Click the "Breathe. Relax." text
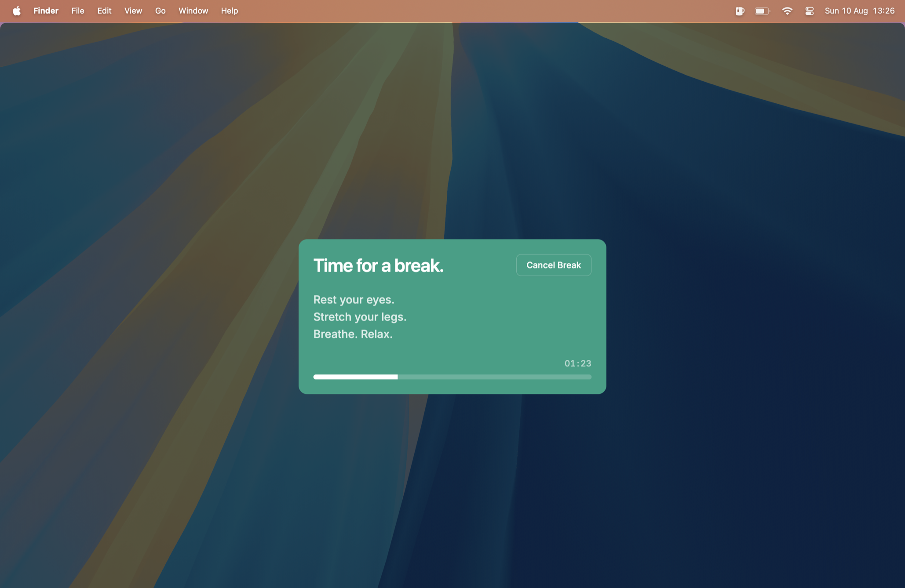Viewport: 905px width, 588px height. click(x=353, y=334)
